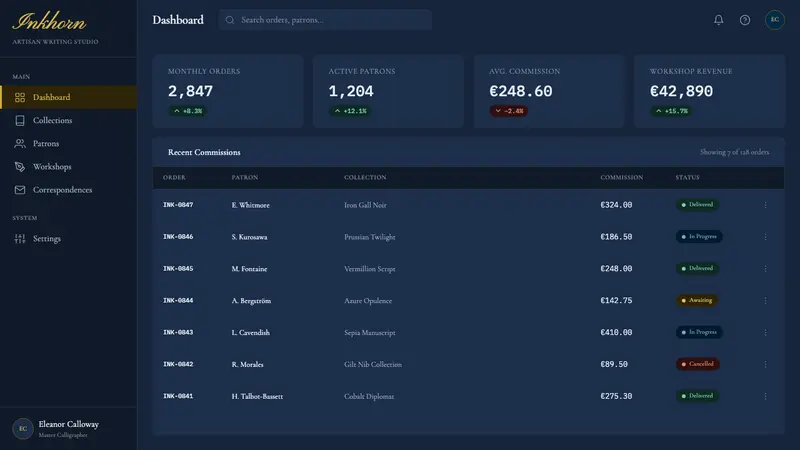Sort by the STATUS column header

tap(687, 178)
